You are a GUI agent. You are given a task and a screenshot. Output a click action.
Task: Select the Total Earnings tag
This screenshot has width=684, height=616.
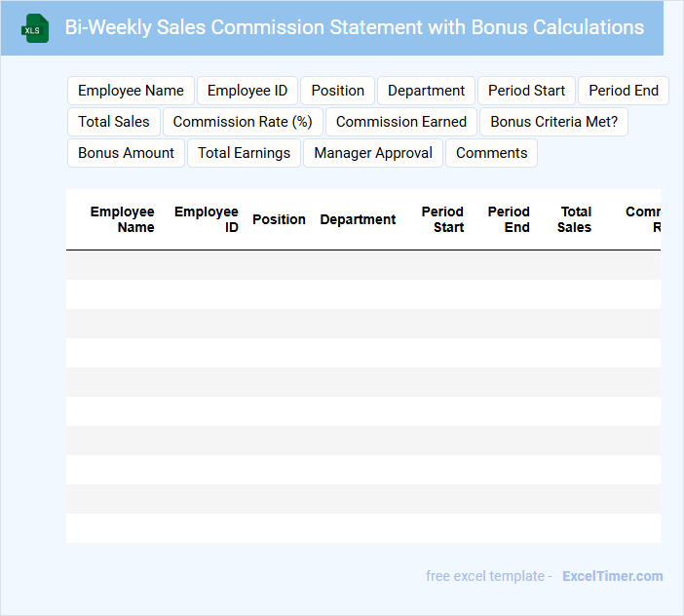point(244,153)
